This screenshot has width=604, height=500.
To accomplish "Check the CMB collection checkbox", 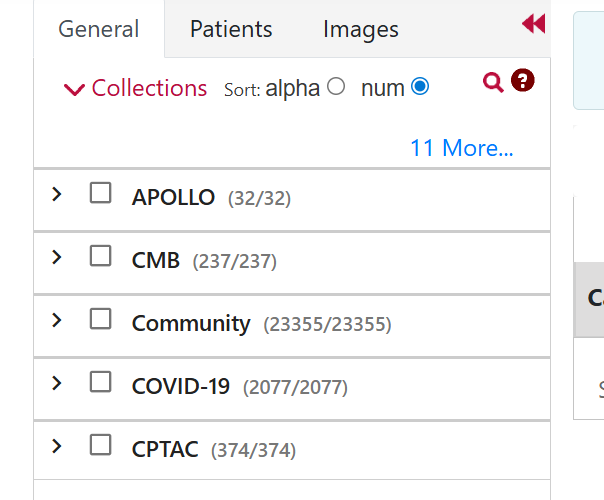I will pyautogui.click(x=101, y=256).
